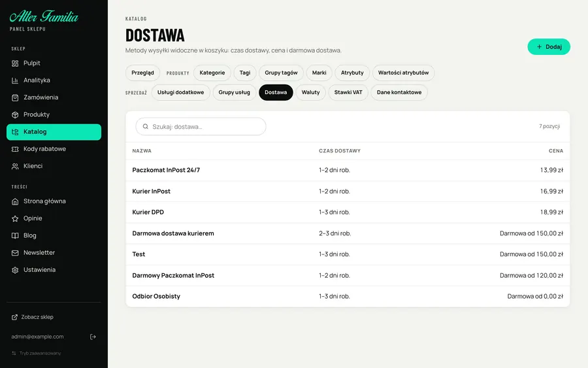The height and width of the screenshot is (368, 588).
Task: Select the Kurier InPost row name
Action: [151, 192]
